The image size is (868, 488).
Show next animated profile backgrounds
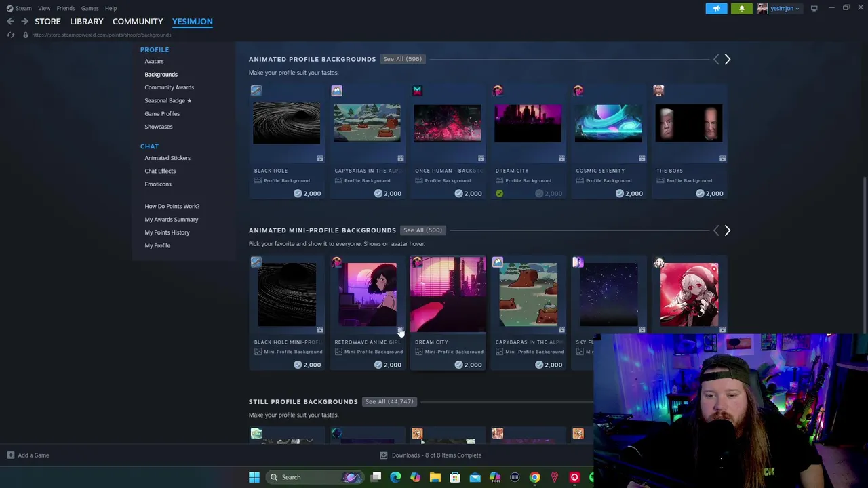727,59
